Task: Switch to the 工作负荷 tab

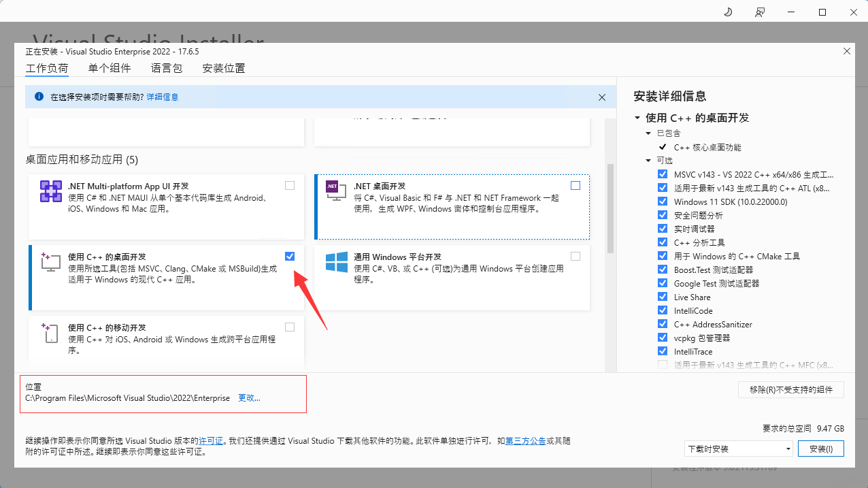Action: tap(47, 68)
